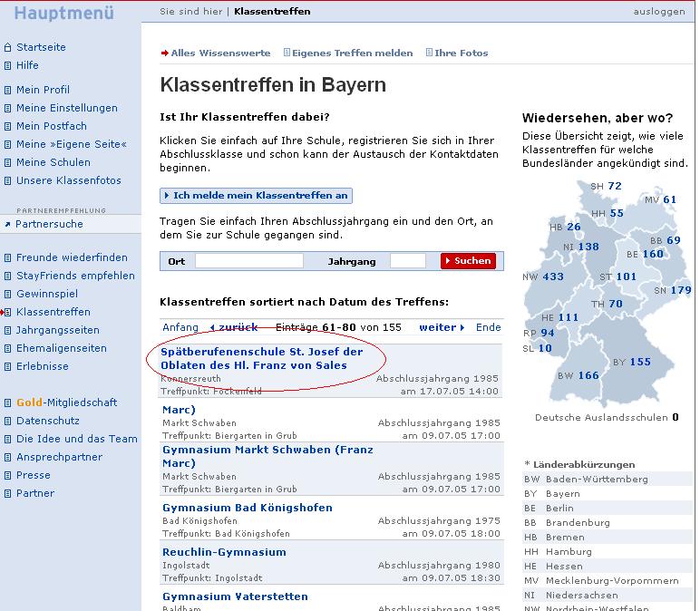Go to next page with weiter
This screenshot has width=700, height=611.
(x=441, y=327)
